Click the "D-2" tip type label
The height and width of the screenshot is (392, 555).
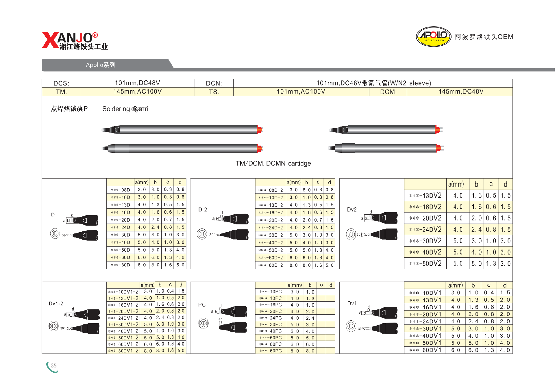click(x=203, y=210)
